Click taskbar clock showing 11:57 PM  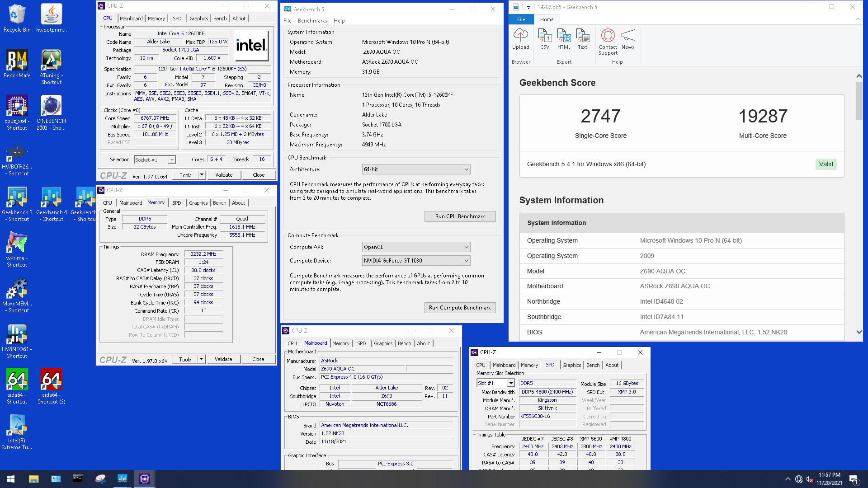pyautogui.click(x=829, y=479)
